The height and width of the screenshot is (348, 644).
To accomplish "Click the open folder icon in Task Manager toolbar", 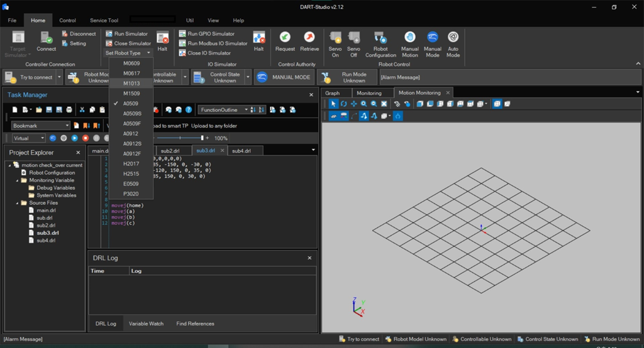I will click(38, 109).
